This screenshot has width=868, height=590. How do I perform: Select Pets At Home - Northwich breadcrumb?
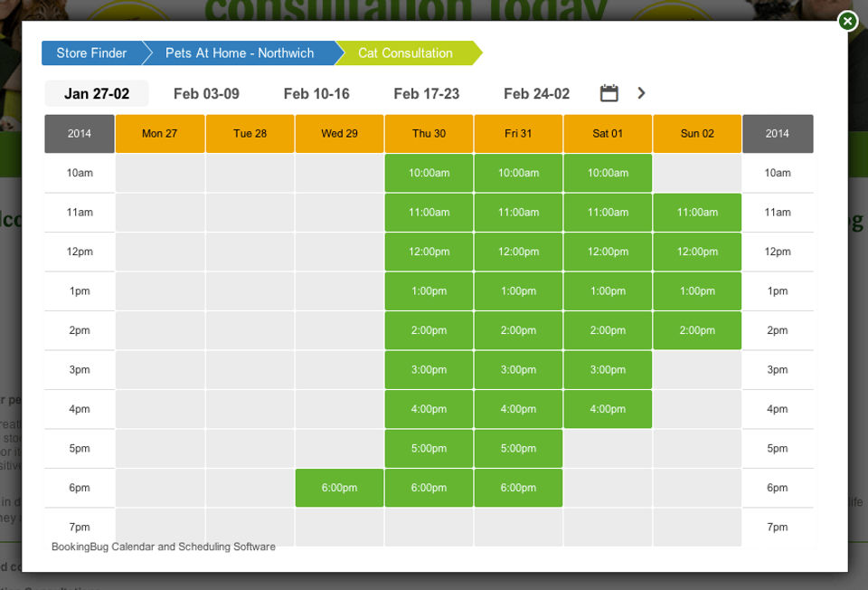coord(239,53)
